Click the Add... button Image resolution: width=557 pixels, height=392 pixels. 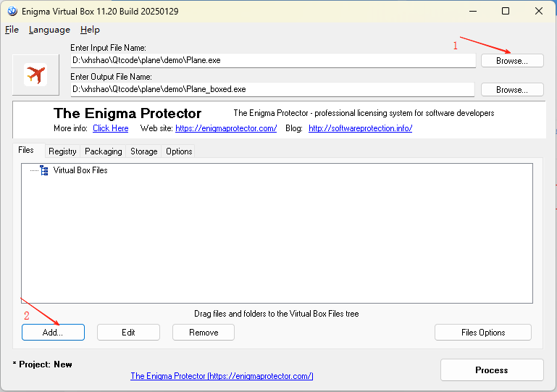(53, 333)
